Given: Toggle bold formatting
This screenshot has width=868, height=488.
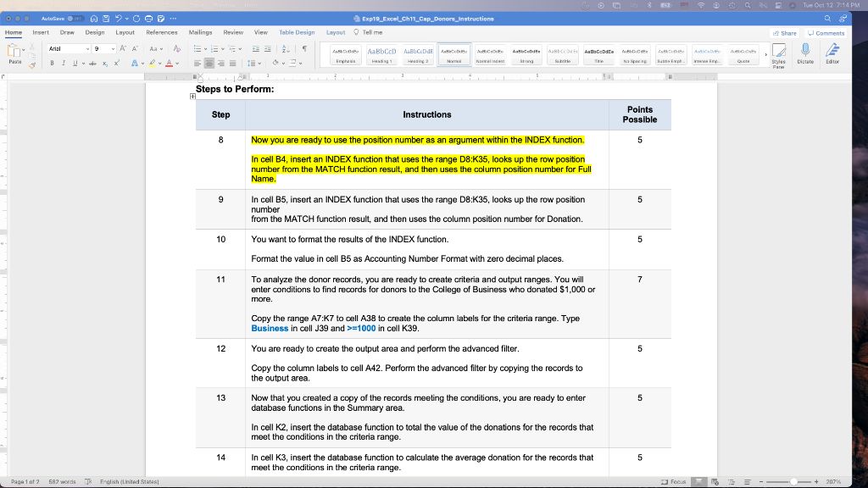Looking at the screenshot, I should (x=52, y=63).
